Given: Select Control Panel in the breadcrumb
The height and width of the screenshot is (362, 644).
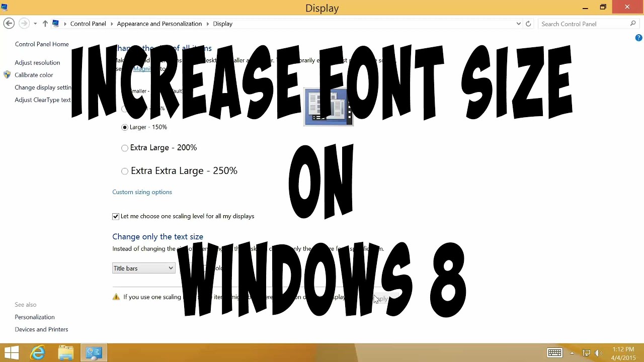Looking at the screenshot, I should coord(88,24).
